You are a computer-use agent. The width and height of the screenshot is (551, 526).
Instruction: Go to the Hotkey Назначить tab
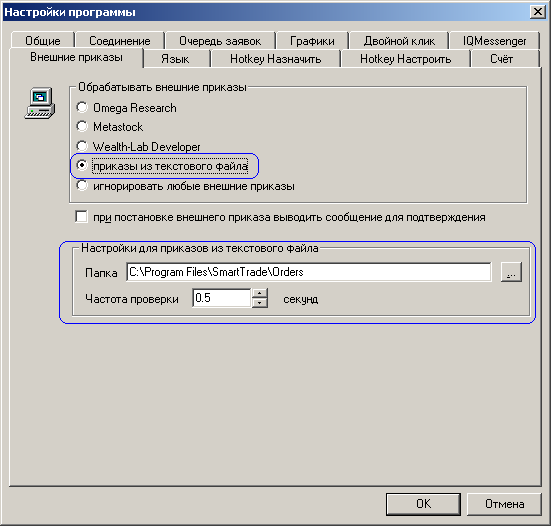(276, 59)
